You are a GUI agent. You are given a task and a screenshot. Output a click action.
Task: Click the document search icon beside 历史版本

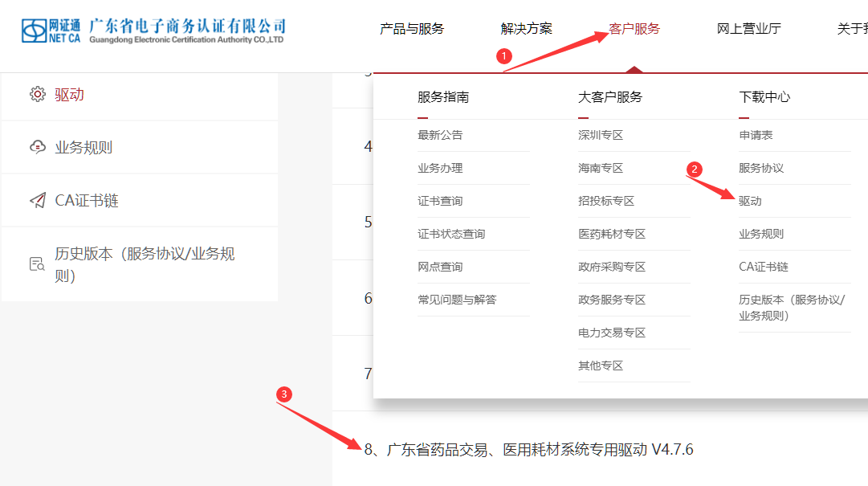[x=37, y=264]
